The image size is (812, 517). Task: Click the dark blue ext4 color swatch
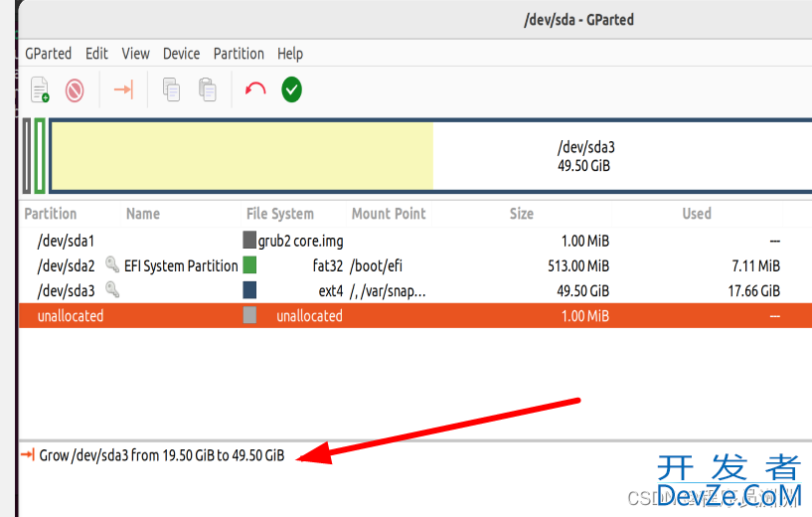(x=249, y=289)
